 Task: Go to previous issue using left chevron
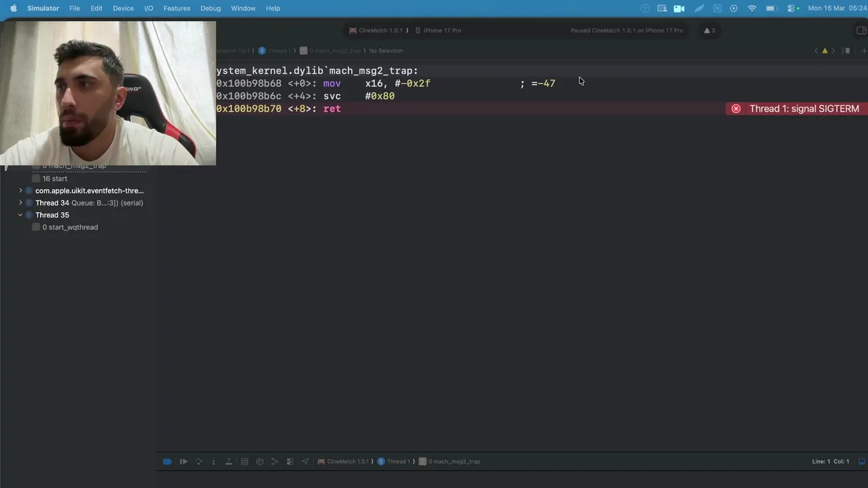(816, 51)
